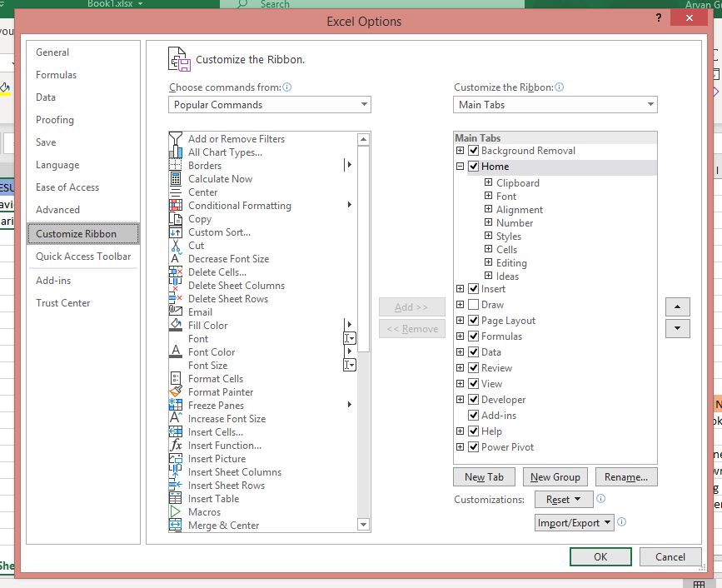
Task: Expand the Editing group
Action: click(x=489, y=262)
